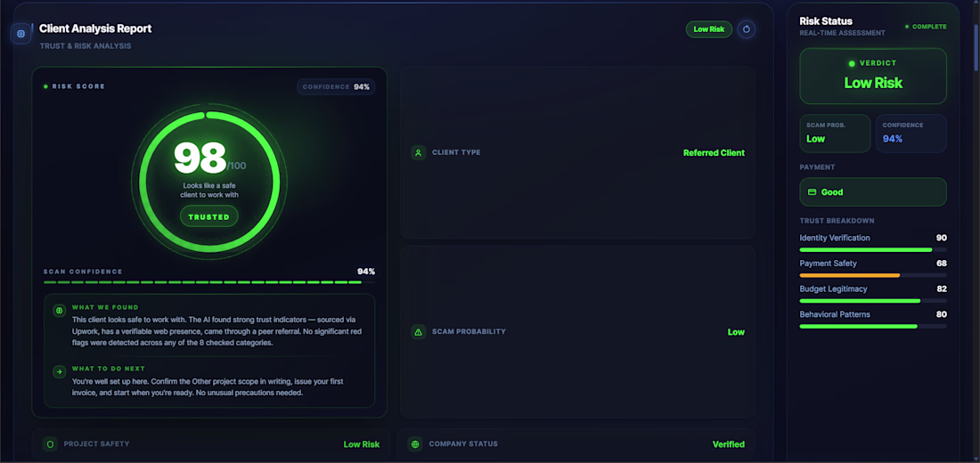
Task: Click the Trust & Risk Analysis subtitle
Action: click(86, 46)
